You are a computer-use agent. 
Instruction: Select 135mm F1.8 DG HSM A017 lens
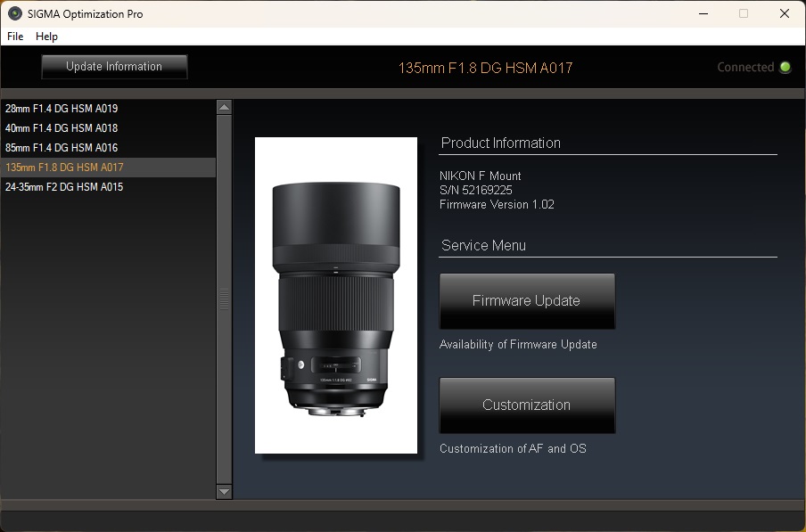point(108,167)
